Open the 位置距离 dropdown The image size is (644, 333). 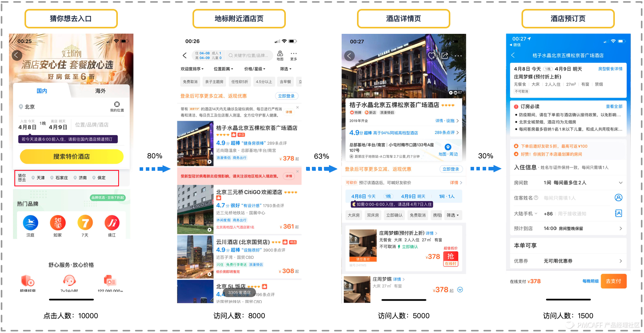click(x=223, y=69)
